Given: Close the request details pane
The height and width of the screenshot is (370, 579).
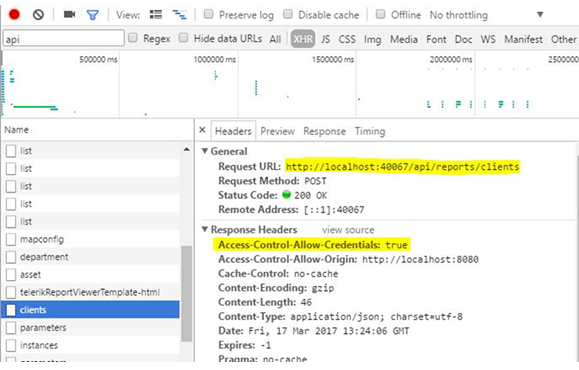Looking at the screenshot, I should [202, 130].
